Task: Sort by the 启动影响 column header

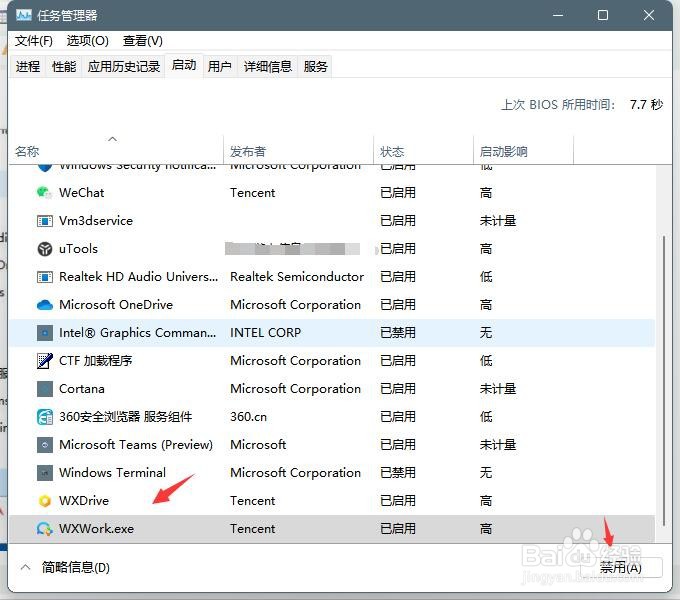Action: (x=523, y=150)
